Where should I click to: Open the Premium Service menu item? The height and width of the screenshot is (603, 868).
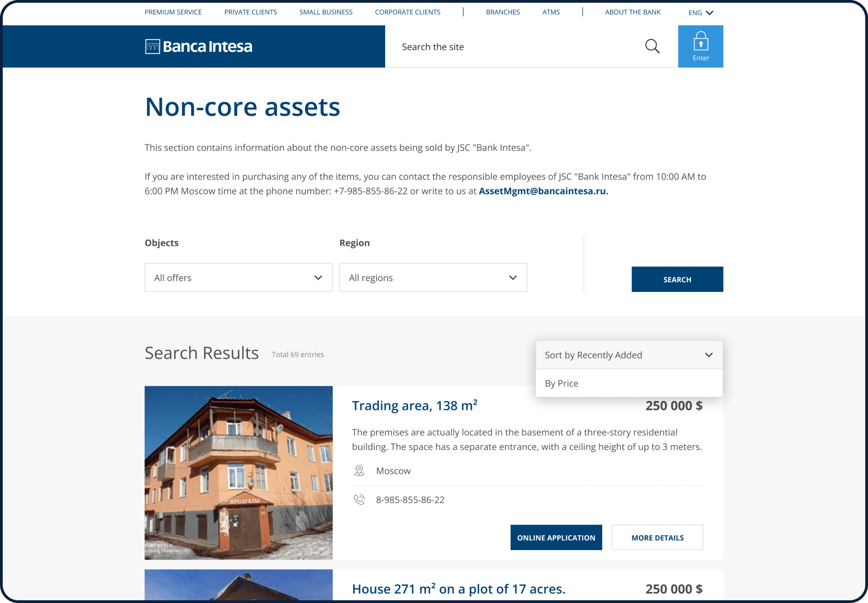point(173,12)
